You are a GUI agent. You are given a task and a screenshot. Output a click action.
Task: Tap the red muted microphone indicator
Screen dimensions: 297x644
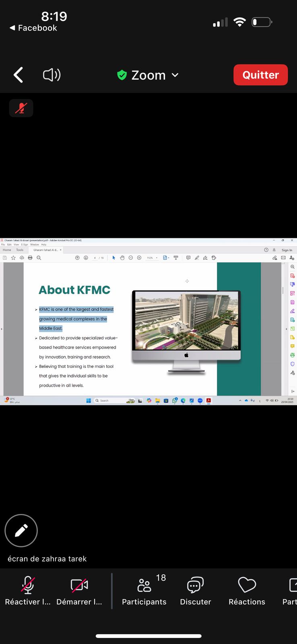[21, 108]
